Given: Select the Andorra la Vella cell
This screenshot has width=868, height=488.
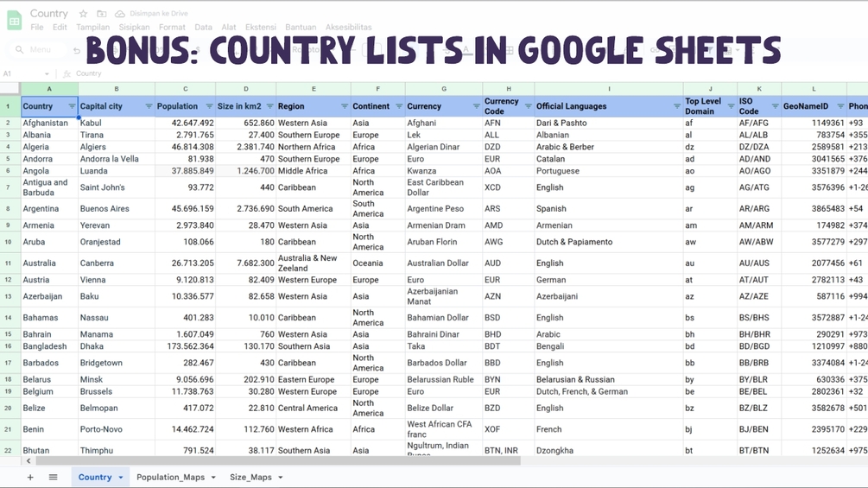Looking at the screenshot, I should [117, 159].
